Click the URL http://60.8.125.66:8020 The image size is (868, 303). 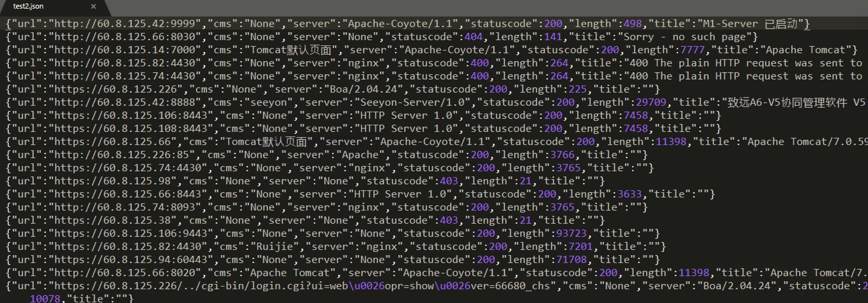[125, 273]
